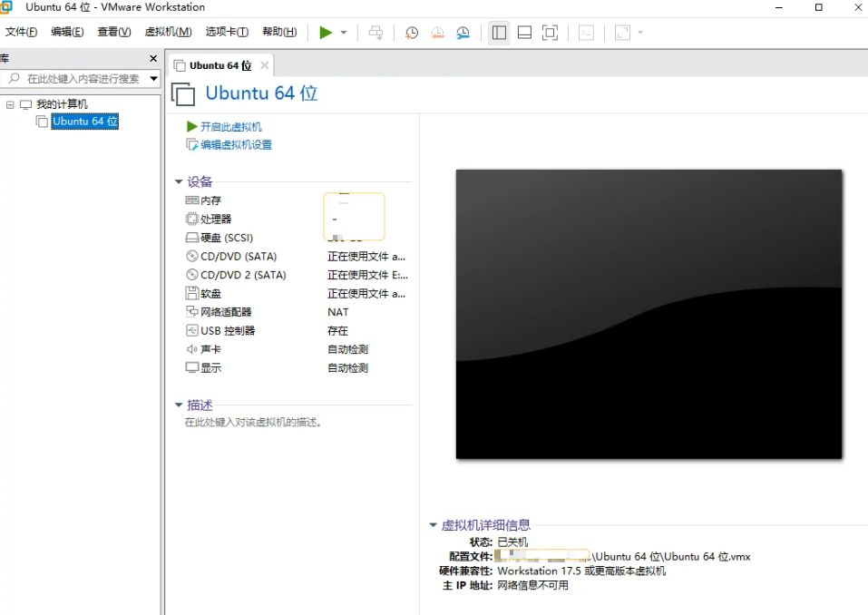The width and height of the screenshot is (868, 615).
Task: Switch to the Ubuntu 64 位 tab
Action: point(220,65)
